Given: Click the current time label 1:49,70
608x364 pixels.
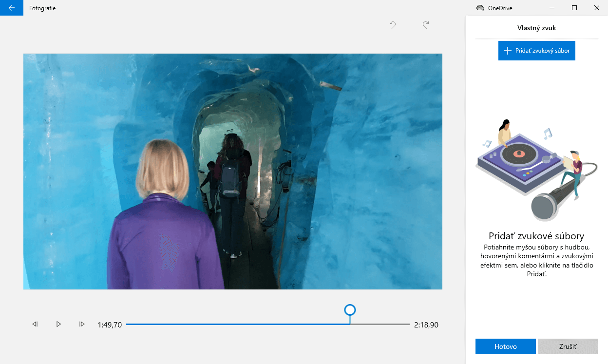Looking at the screenshot, I should point(110,325).
